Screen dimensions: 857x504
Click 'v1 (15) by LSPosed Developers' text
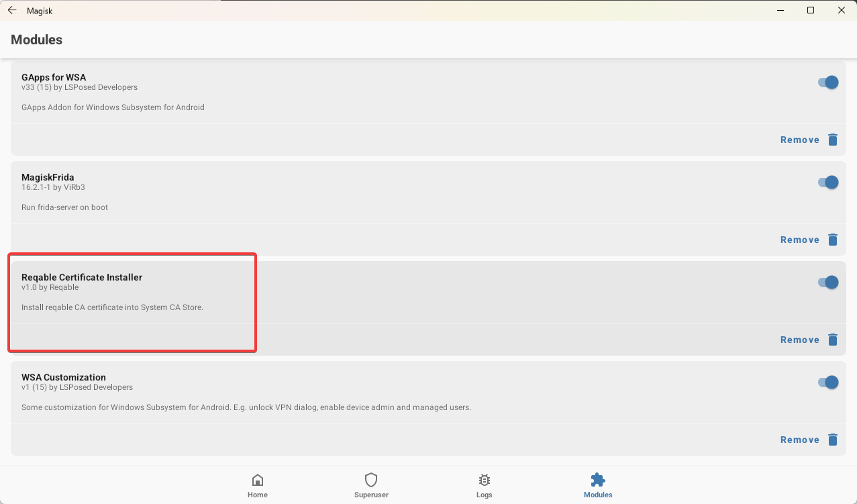(77, 387)
